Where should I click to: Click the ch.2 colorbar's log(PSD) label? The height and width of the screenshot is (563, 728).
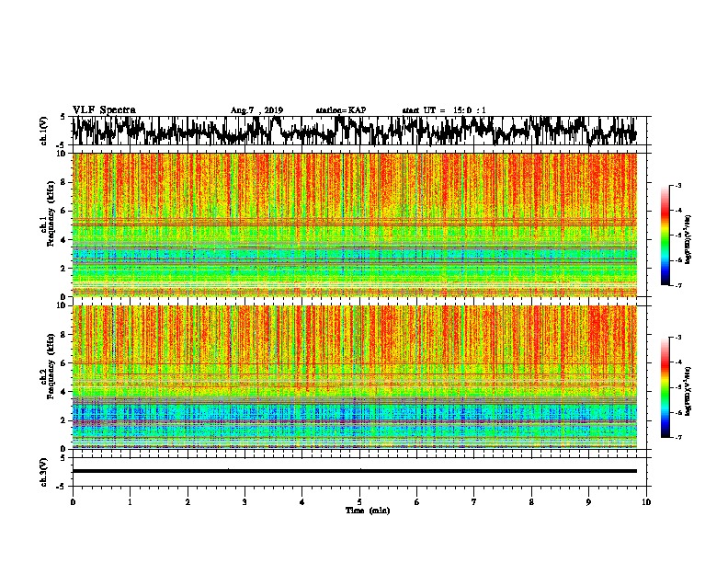(x=688, y=391)
